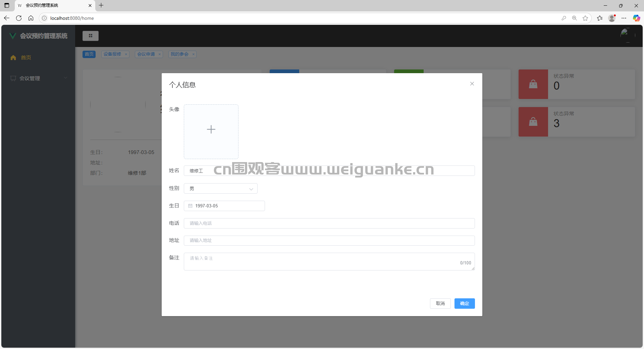Click the user avatar in the header
Screen dimensions: 644x349
(x=627, y=35)
